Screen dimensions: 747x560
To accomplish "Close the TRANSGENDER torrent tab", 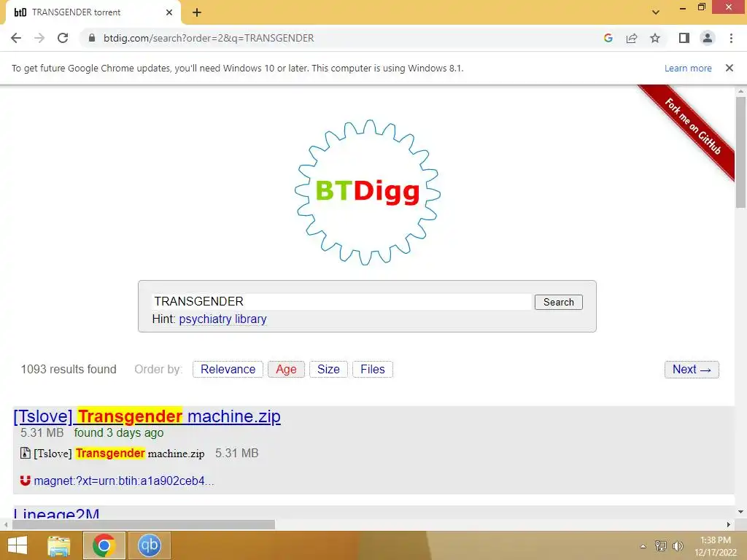I will click(169, 12).
